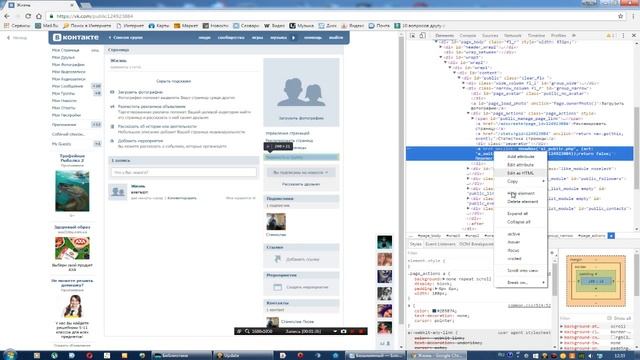This screenshot has width=640, height=360.
Task: Click the DevTools warnings counter icon
Action: pos(610,36)
